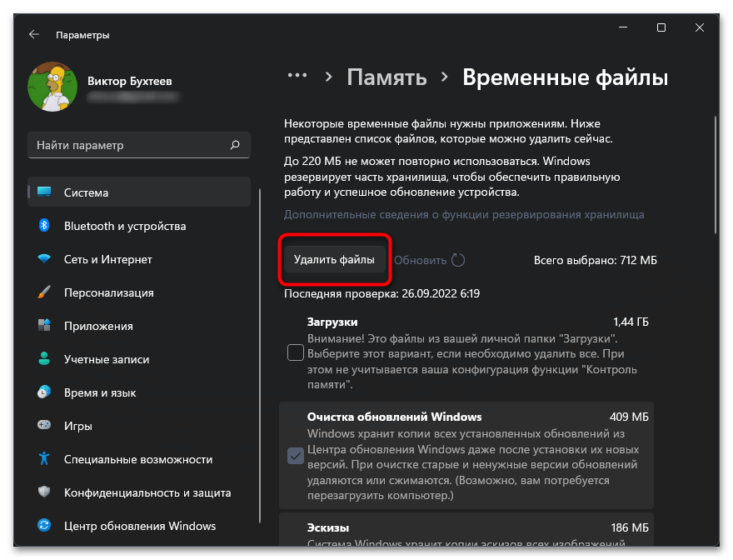Go back with the arrow icon

click(33, 34)
